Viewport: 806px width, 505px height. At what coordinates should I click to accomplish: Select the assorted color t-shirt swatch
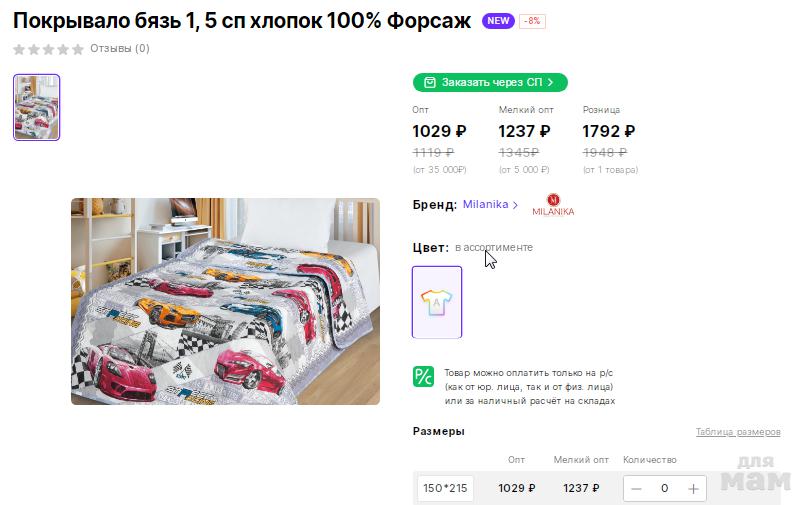pyautogui.click(x=437, y=302)
